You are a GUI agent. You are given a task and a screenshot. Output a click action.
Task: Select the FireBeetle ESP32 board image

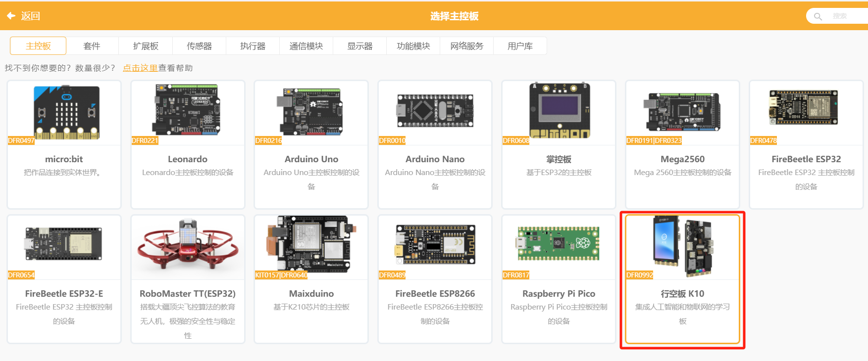coord(803,107)
